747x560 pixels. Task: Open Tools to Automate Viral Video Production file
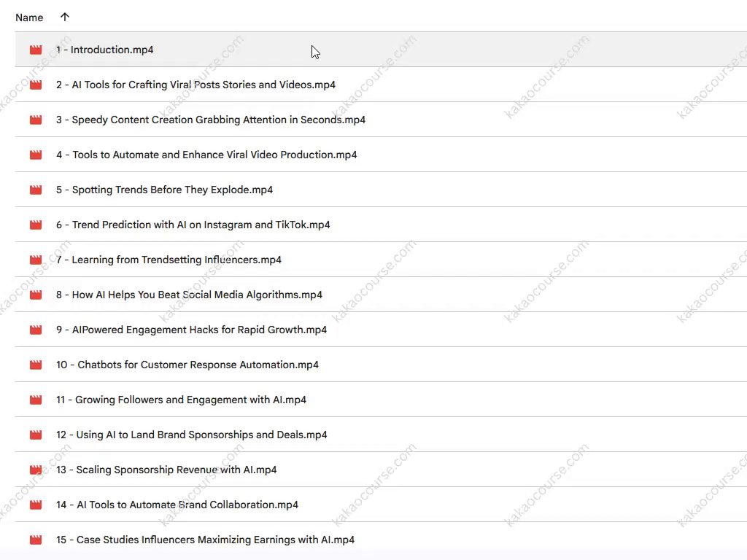206,155
